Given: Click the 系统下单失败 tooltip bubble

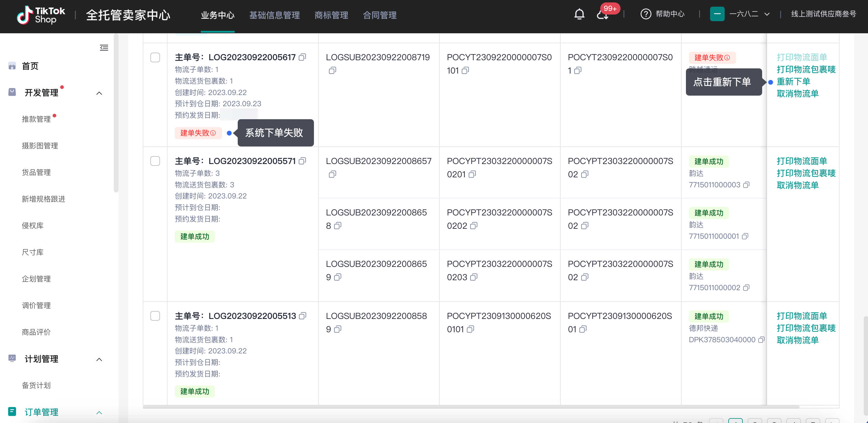Looking at the screenshot, I should pyautogui.click(x=275, y=133).
